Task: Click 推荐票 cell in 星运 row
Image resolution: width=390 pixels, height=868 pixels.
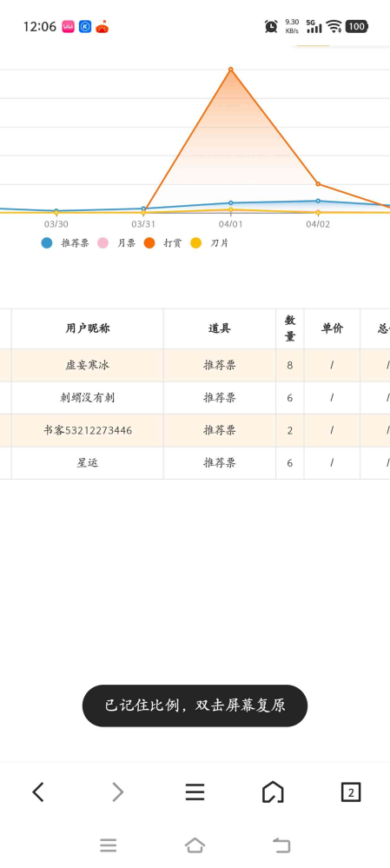Action: pyautogui.click(x=220, y=463)
